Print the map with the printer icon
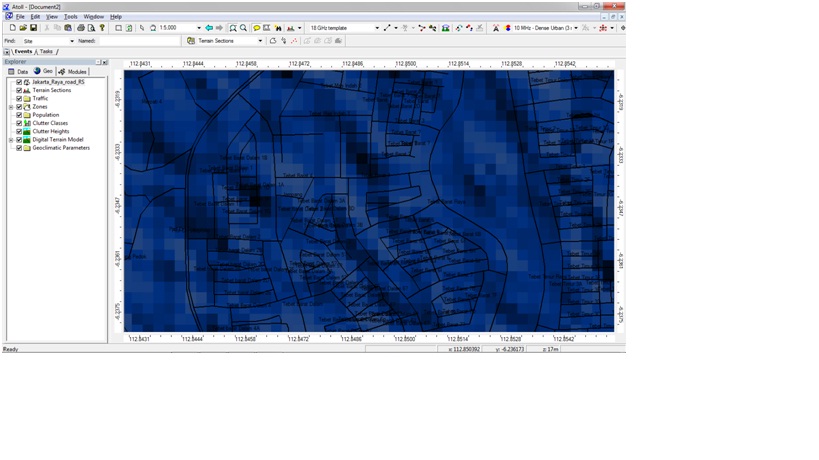819x460 pixels. tap(81, 28)
